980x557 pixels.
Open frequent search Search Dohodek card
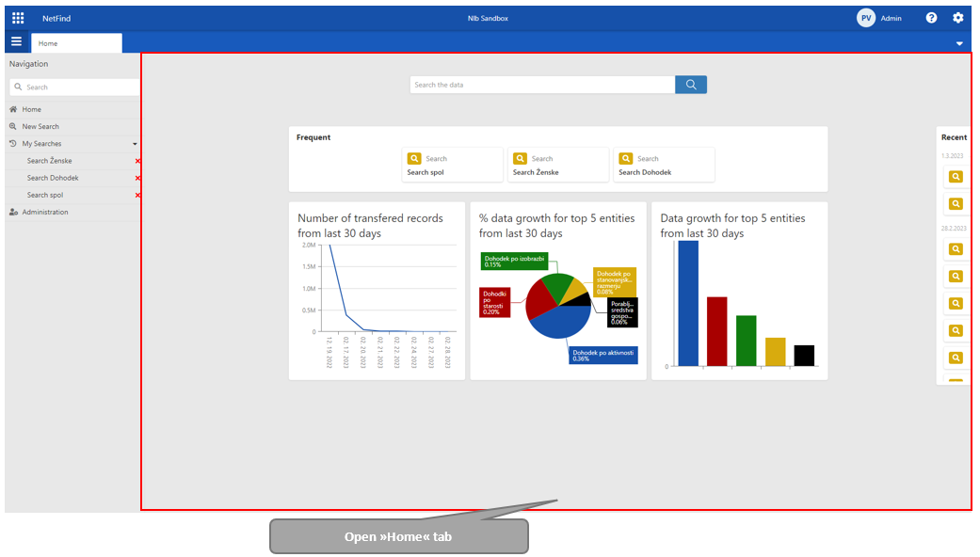(664, 165)
